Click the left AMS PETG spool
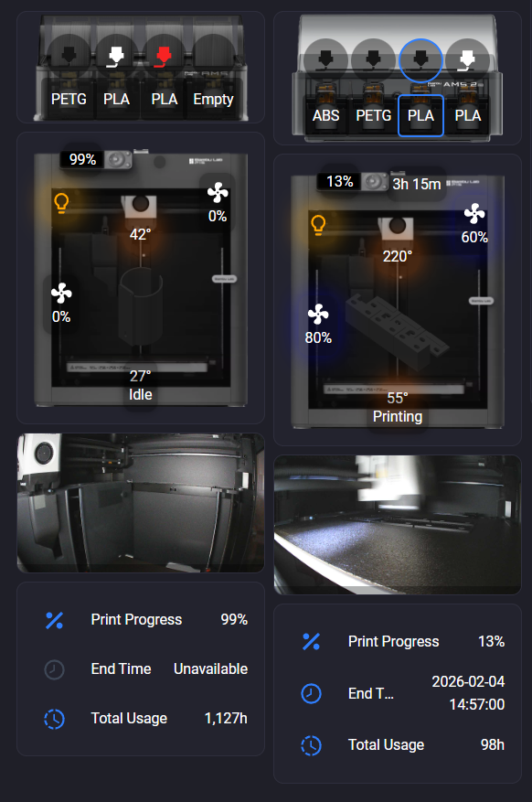The image size is (532, 802). pos(69,57)
